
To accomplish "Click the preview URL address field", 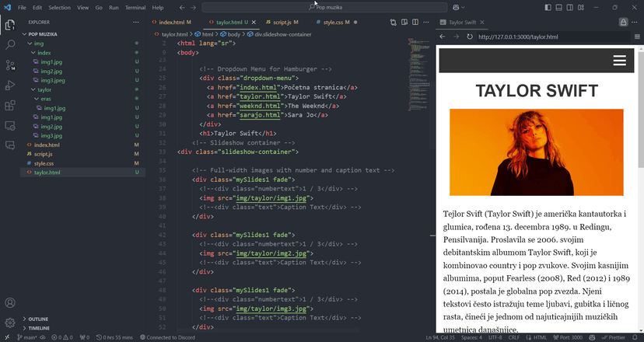I will tap(544, 37).
